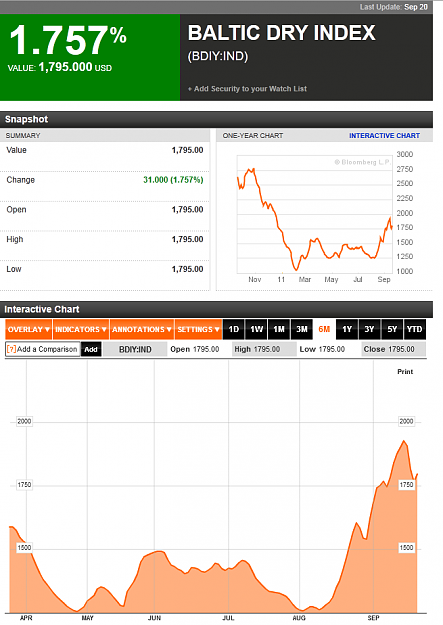This screenshot has height=625, width=443.
Task: Select the 6M time range
Action: (324, 329)
